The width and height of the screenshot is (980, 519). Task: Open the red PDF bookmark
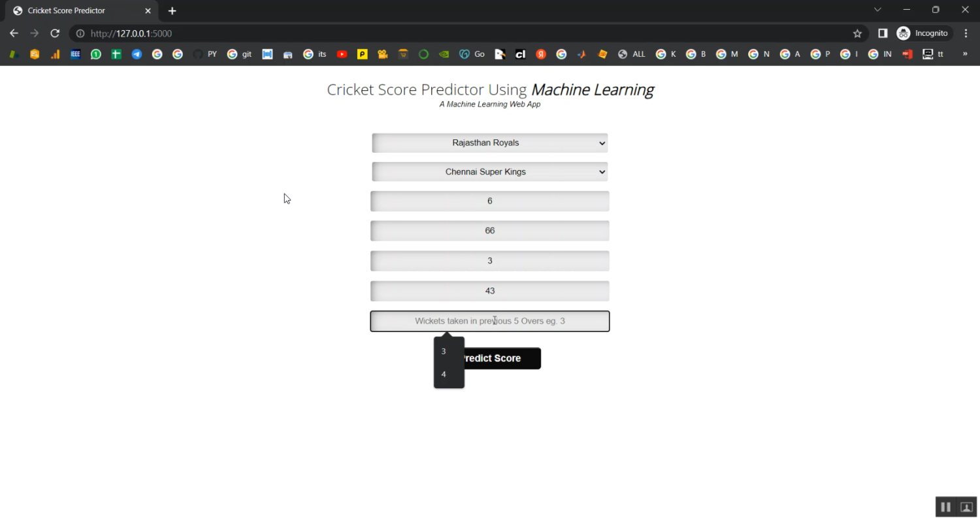(x=907, y=54)
